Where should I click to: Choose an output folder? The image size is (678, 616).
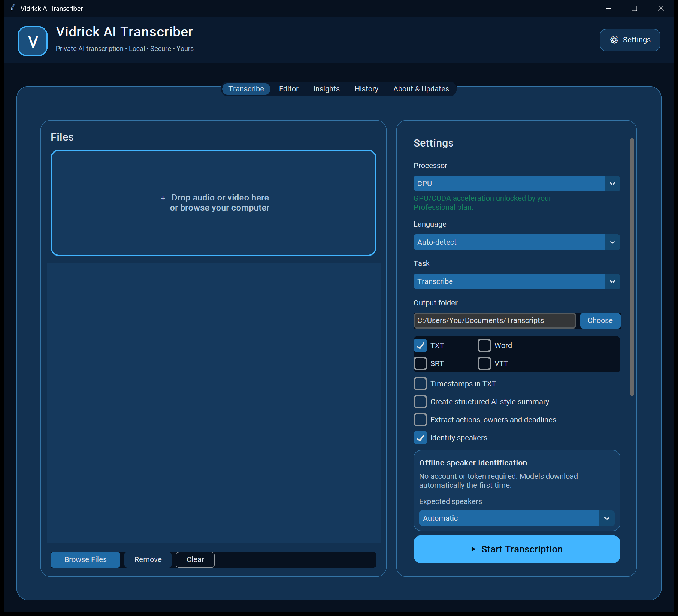point(600,321)
